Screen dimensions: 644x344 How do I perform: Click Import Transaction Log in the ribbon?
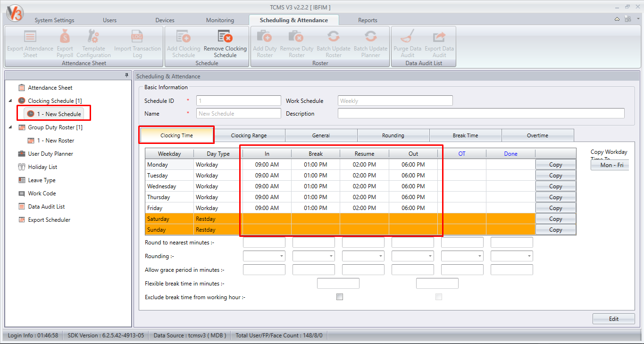[137, 44]
